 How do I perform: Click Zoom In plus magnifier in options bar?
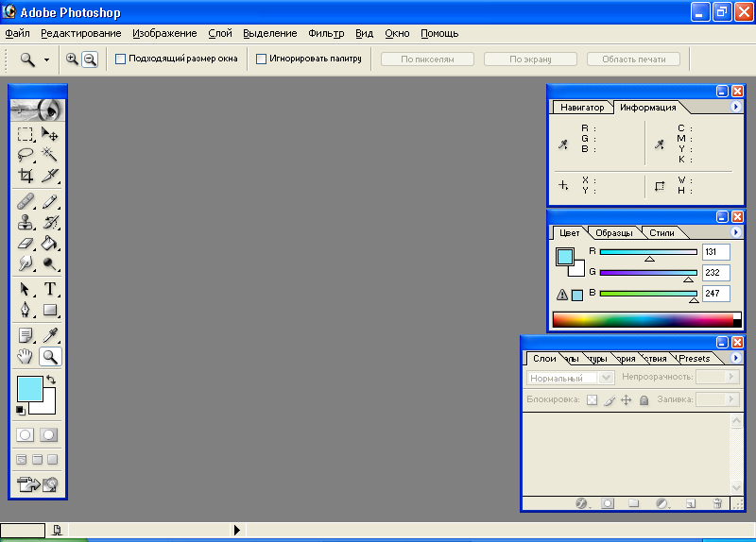(72, 59)
